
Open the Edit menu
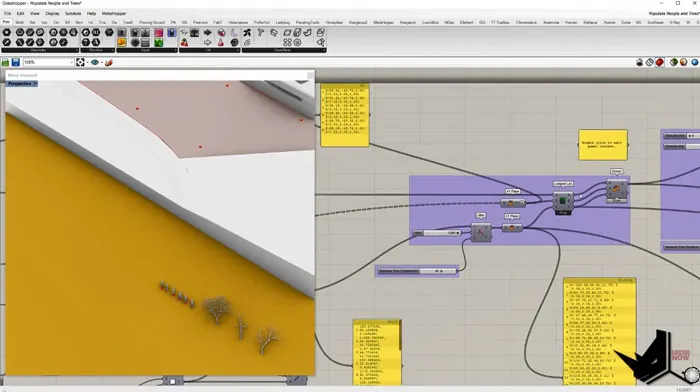click(x=21, y=13)
